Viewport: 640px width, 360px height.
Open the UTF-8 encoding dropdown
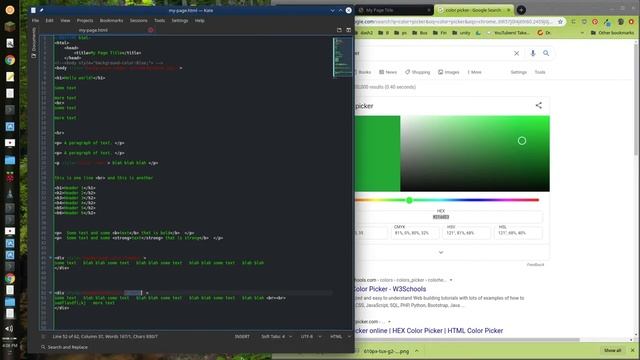(311, 337)
